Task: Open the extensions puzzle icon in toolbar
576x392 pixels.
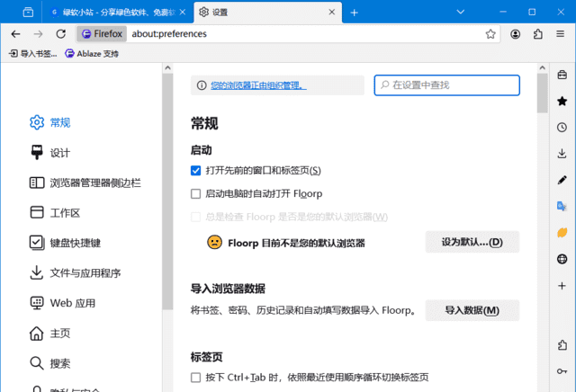Action: coord(538,34)
